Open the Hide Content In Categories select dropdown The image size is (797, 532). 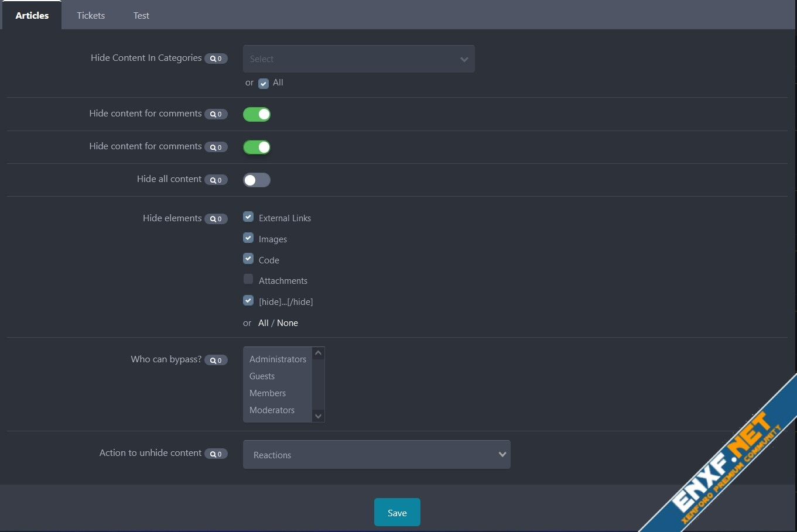pos(358,59)
